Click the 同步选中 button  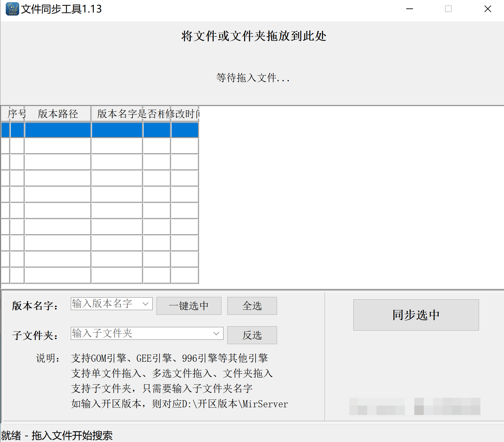(x=416, y=315)
